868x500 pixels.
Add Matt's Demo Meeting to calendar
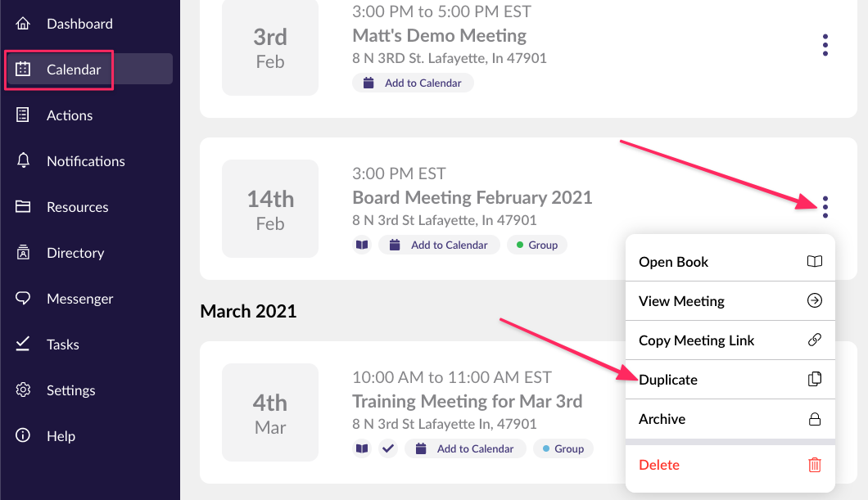pyautogui.click(x=414, y=83)
